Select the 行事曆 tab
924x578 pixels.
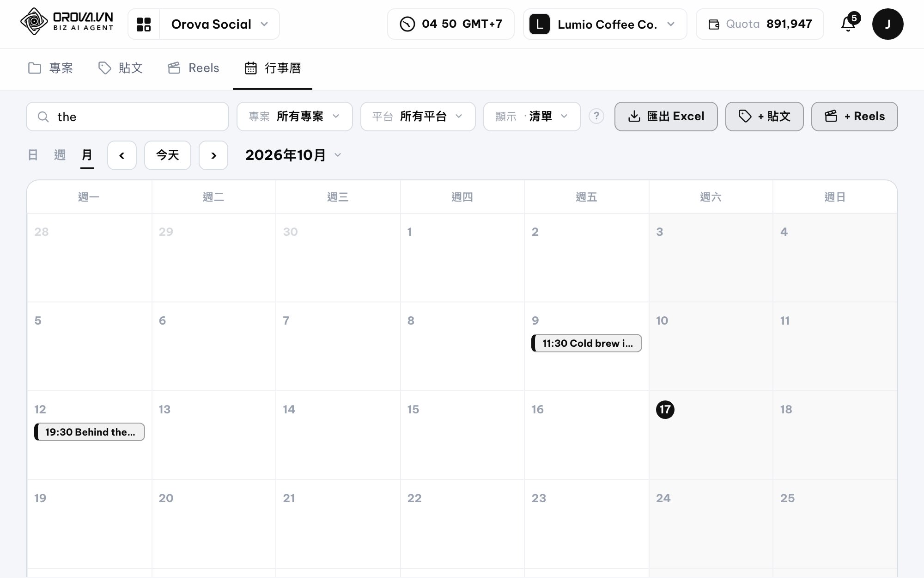273,68
